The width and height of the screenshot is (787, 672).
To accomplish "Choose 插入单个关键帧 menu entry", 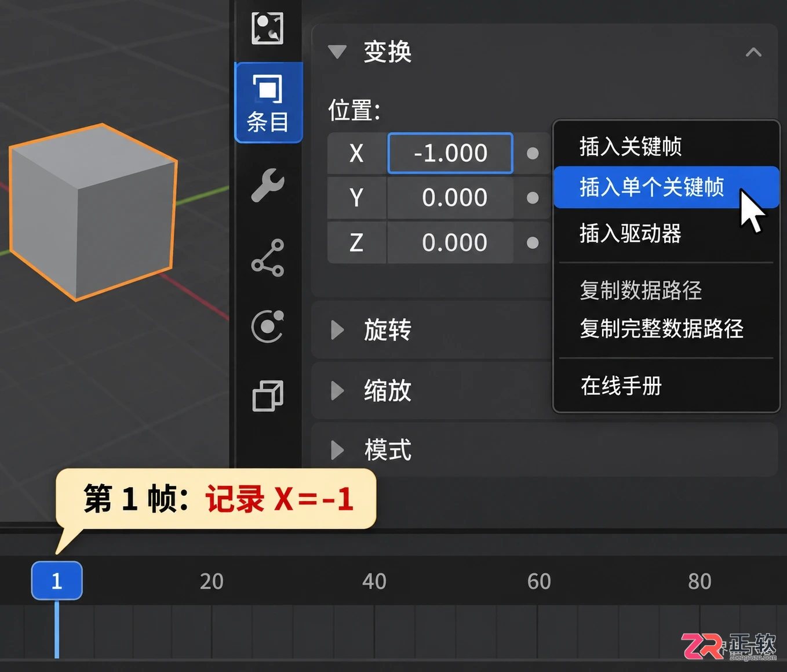I will pyautogui.click(x=666, y=187).
